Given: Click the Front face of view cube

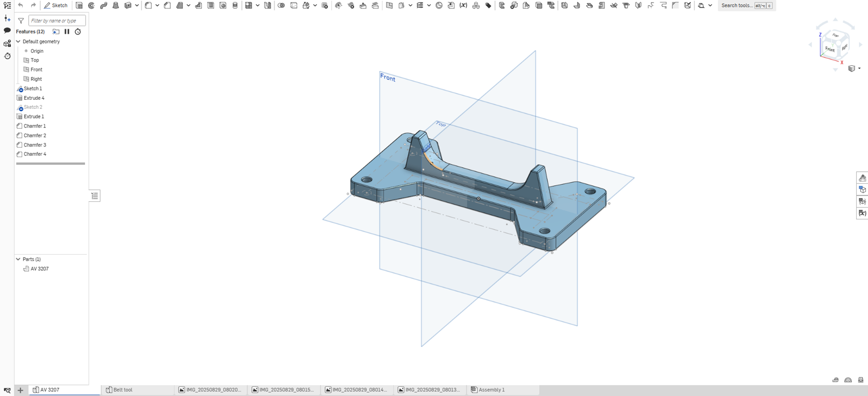Looking at the screenshot, I should click(x=830, y=49).
